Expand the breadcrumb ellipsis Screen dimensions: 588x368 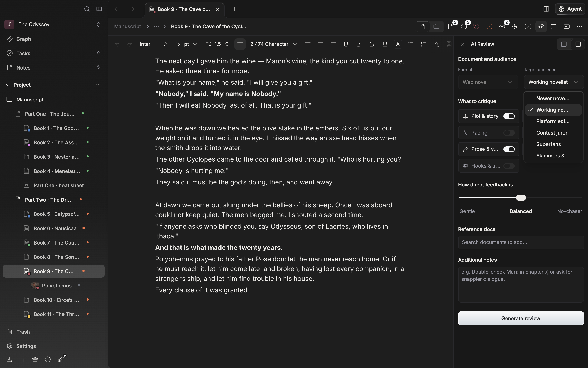click(156, 27)
